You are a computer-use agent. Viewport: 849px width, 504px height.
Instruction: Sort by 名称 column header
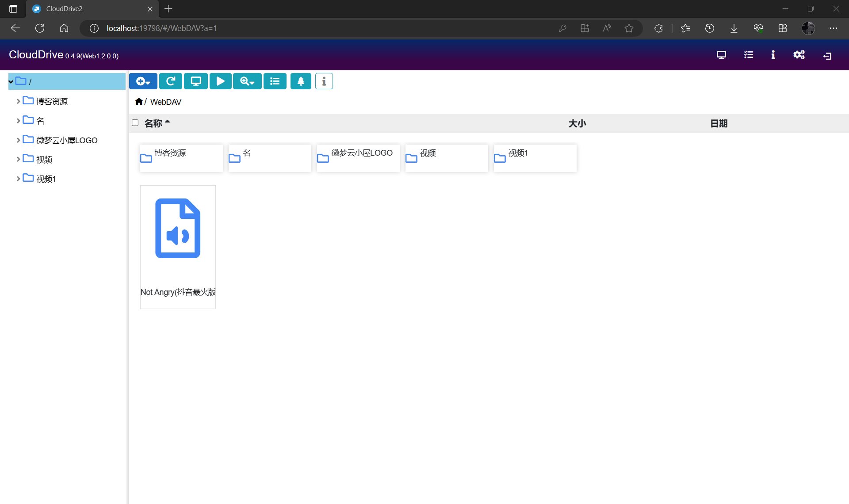coord(153,123)
